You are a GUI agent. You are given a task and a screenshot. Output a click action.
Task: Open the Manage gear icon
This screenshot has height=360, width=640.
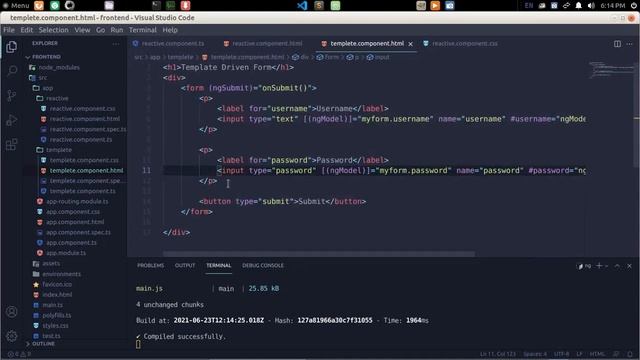pyautogui.click(x=11, y=336)
